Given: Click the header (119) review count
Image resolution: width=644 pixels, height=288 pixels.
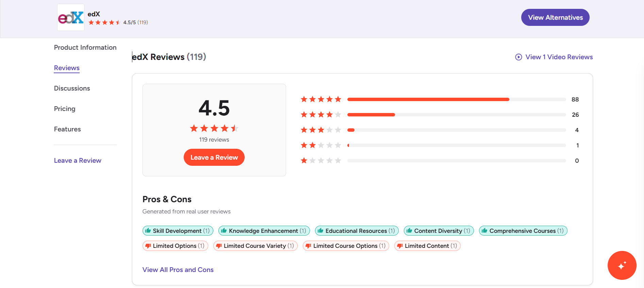Looking at the screenshot, I should 143,22.
